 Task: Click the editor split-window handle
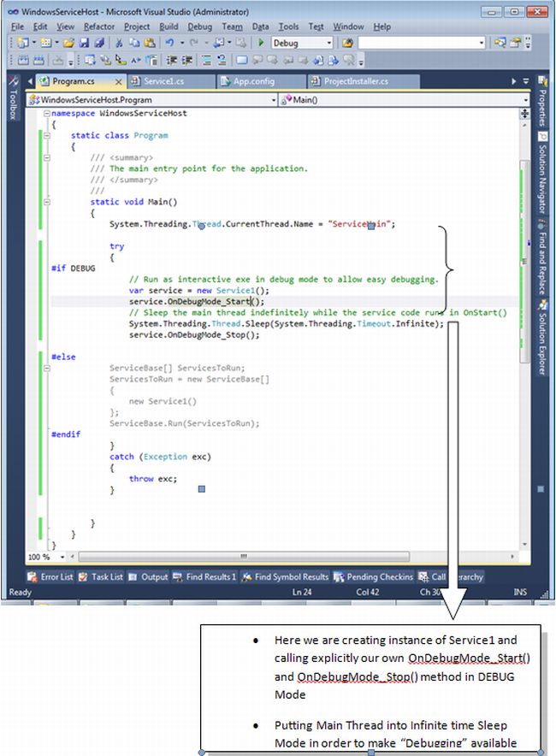[x=524, y=114]
